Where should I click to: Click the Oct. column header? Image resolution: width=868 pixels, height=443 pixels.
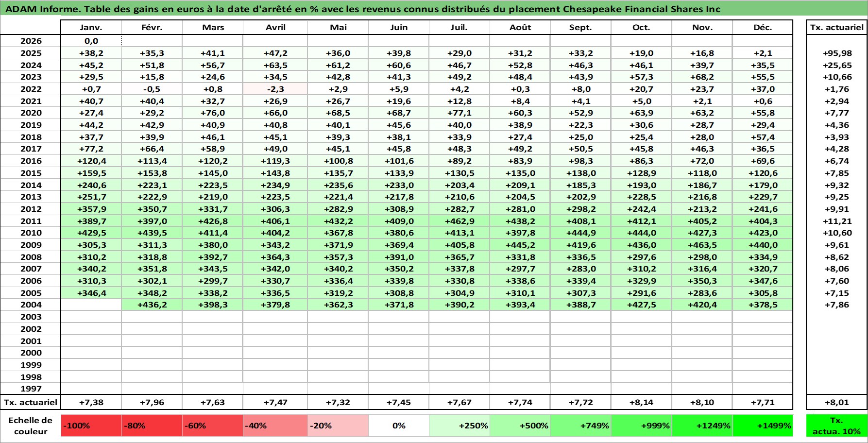coord(642,27)
